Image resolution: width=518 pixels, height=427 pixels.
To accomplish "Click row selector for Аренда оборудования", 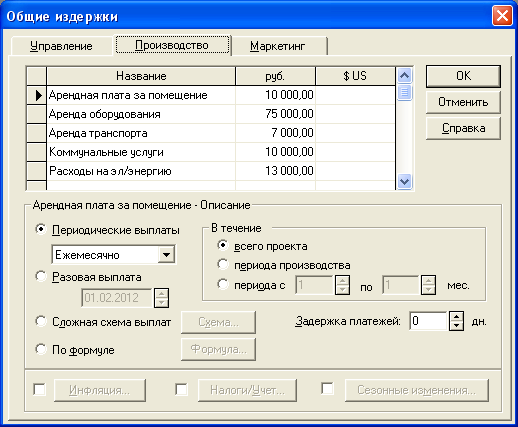I will tap(37, 114).
